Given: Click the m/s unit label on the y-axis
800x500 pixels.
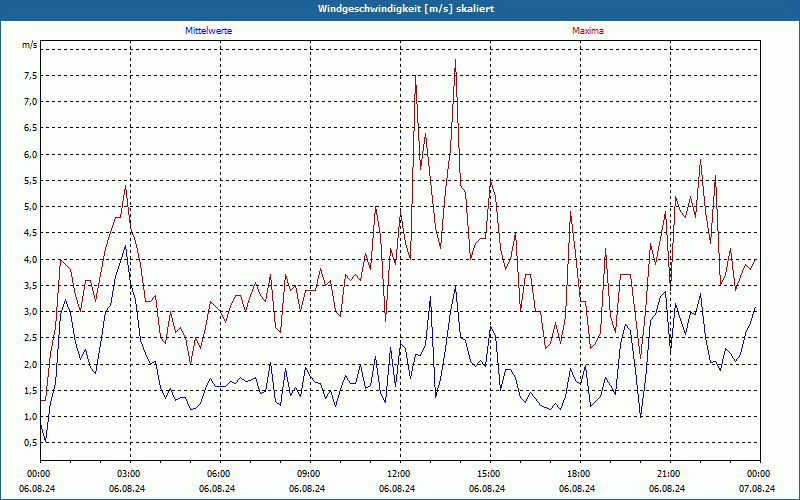Looking at the screenshot, I should point(30,45).
